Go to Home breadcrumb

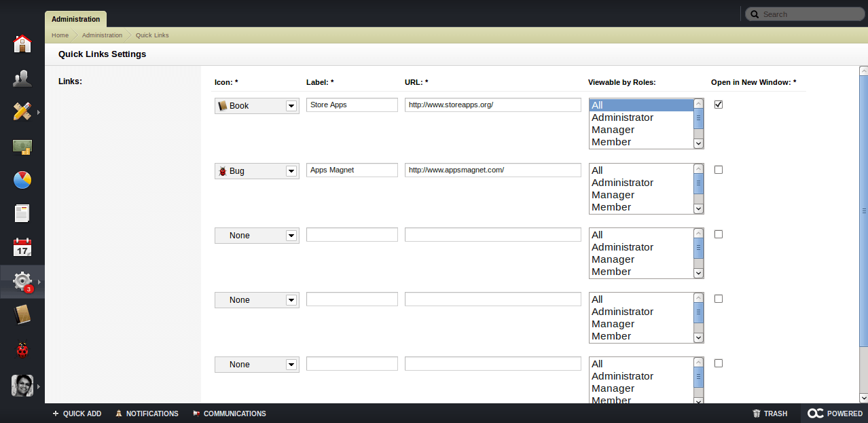60,35
